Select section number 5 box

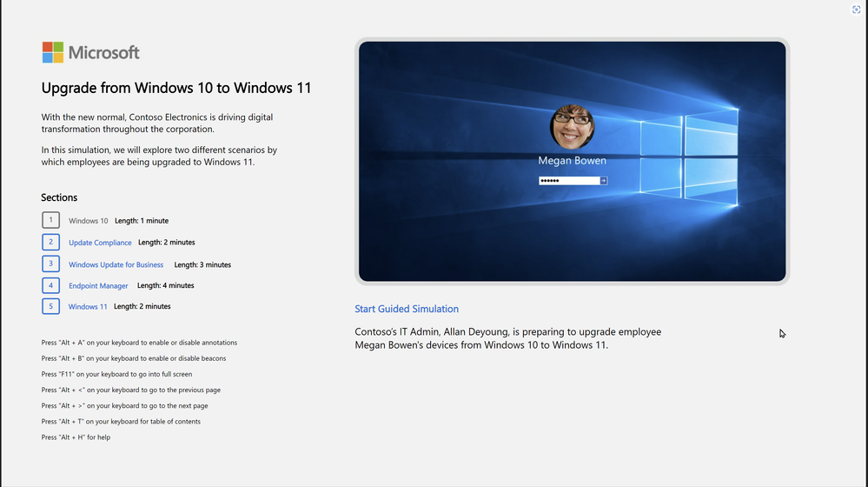coord(51,306)
